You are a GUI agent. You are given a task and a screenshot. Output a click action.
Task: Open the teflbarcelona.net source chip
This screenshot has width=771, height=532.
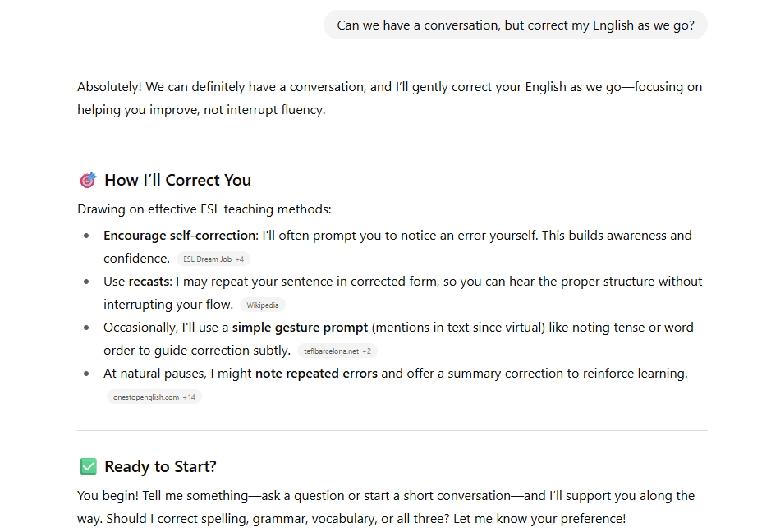(337, 351)
